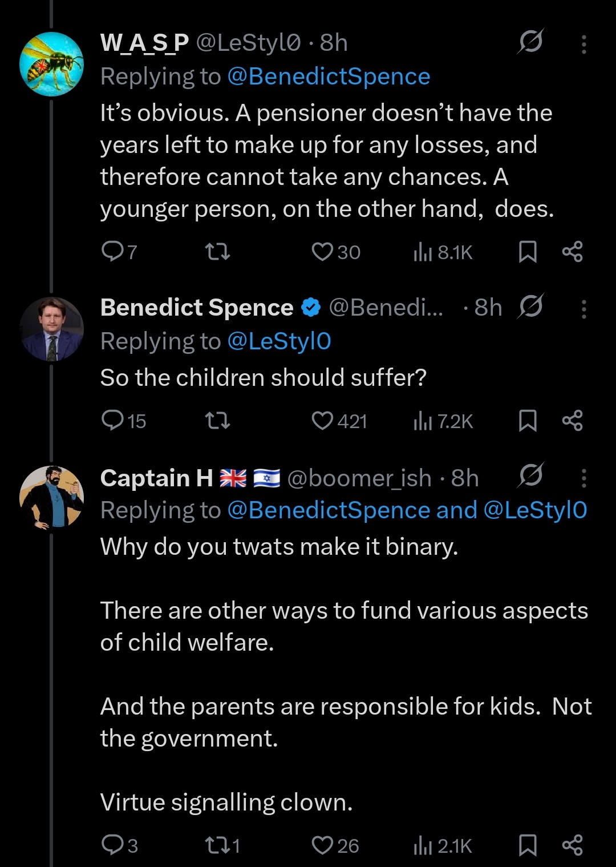
Task: Reply to Benedict Spence's tweet
Action: click(x=112, y=421)
